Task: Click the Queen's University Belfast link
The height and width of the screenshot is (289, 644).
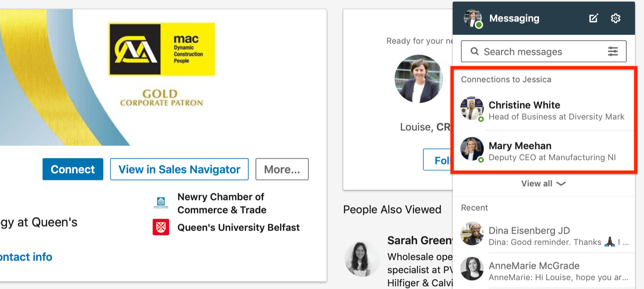Action: pyautogui.click(x=238, y=228)
